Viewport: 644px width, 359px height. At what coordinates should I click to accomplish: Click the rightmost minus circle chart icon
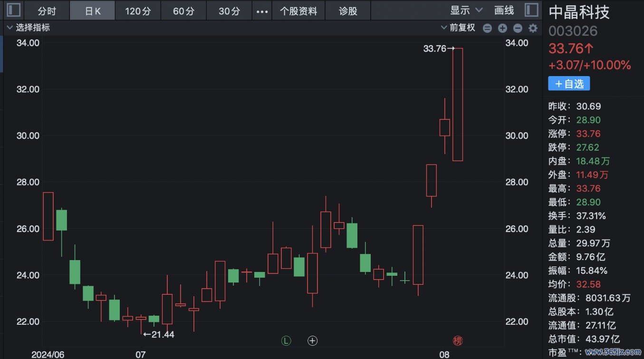[x=518, y=28]
